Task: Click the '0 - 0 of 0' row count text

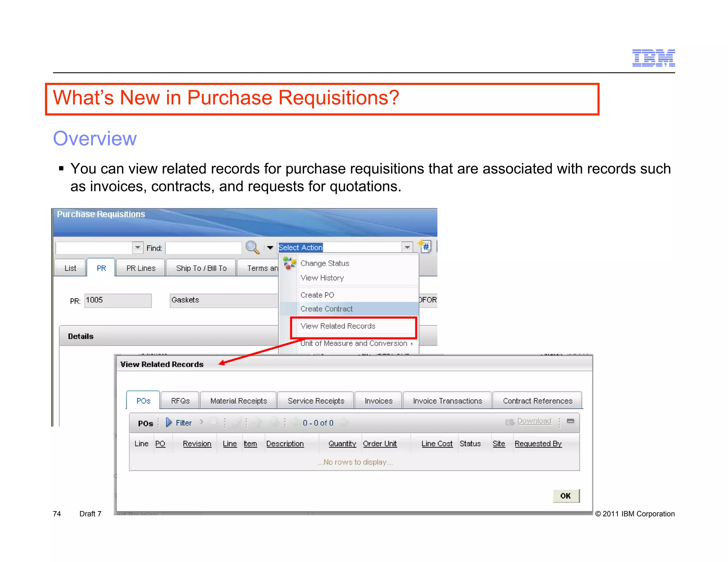Action: pos(318,423)
